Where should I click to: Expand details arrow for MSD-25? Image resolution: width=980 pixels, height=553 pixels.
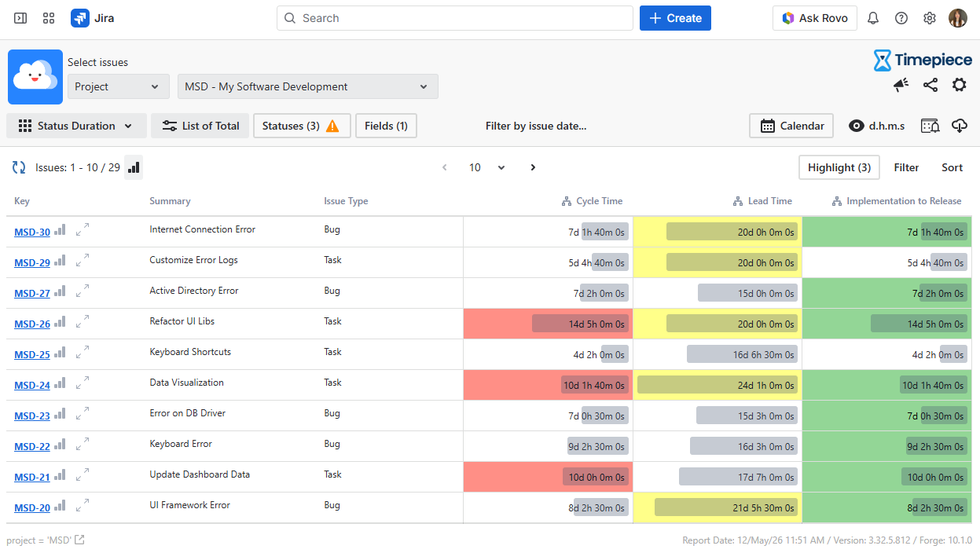pyautogui.click(x=83, y=352)
